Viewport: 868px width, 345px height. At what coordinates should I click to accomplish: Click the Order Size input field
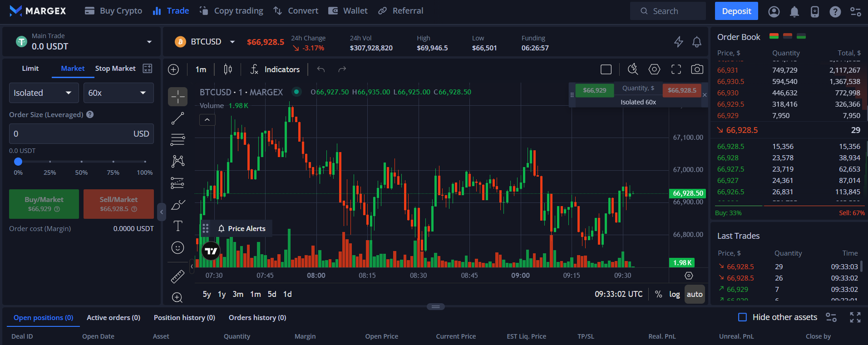pos(70,134)
